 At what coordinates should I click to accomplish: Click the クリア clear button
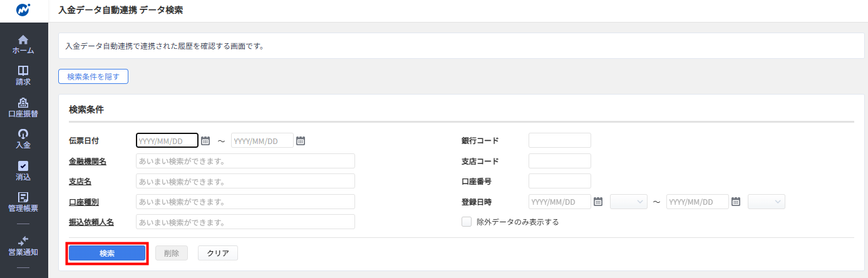218,253
